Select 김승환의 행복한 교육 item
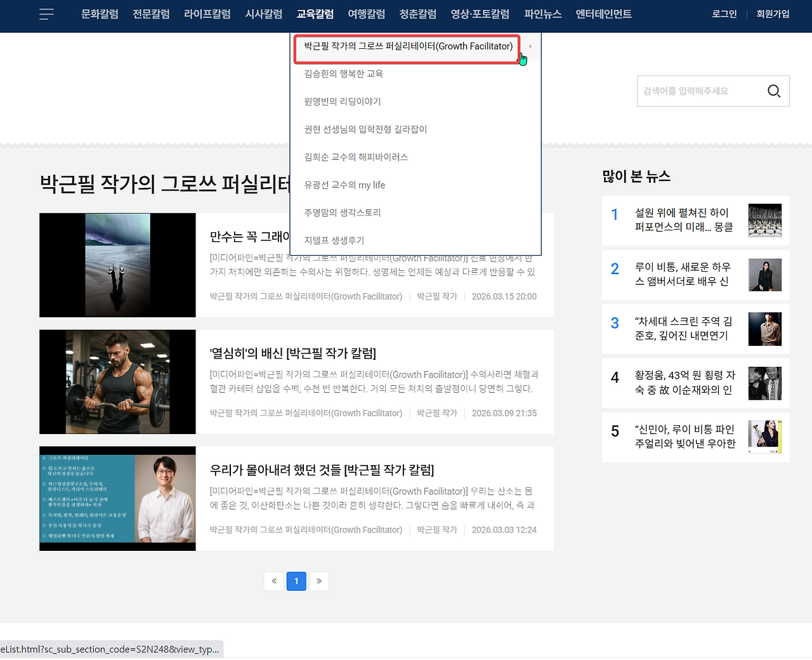Viewport: 812px width, 660px height. tap(344, 74)
